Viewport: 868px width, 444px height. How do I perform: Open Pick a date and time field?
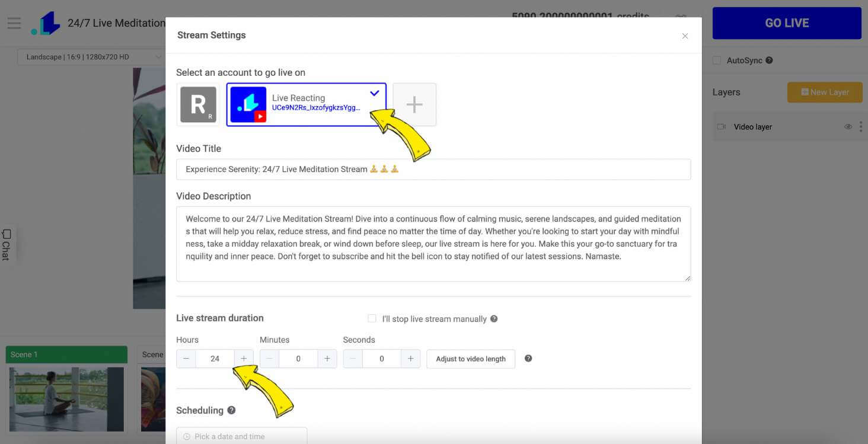click(242, 436)
